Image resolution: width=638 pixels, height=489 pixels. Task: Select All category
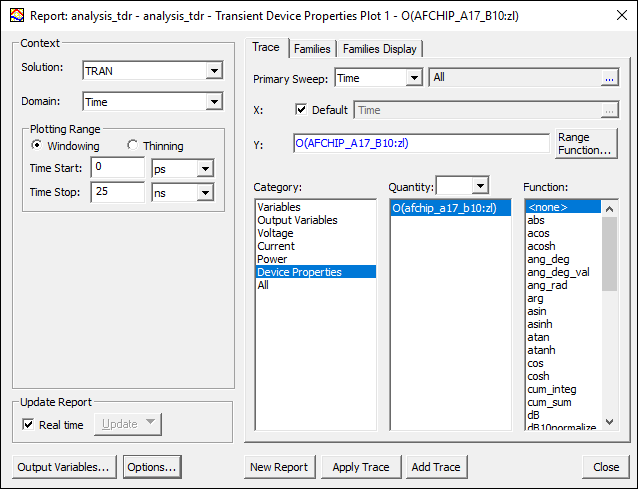tap(316, 285)
